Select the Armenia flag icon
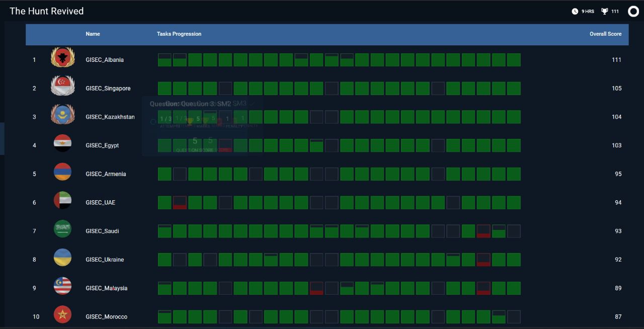Image resolution: width=644 pixels, height=329 pixels. click(63, 172)
